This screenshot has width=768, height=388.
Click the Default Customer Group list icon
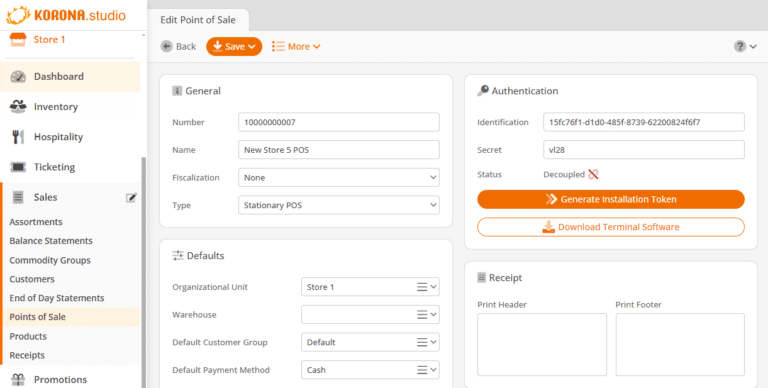coord(422,342)
